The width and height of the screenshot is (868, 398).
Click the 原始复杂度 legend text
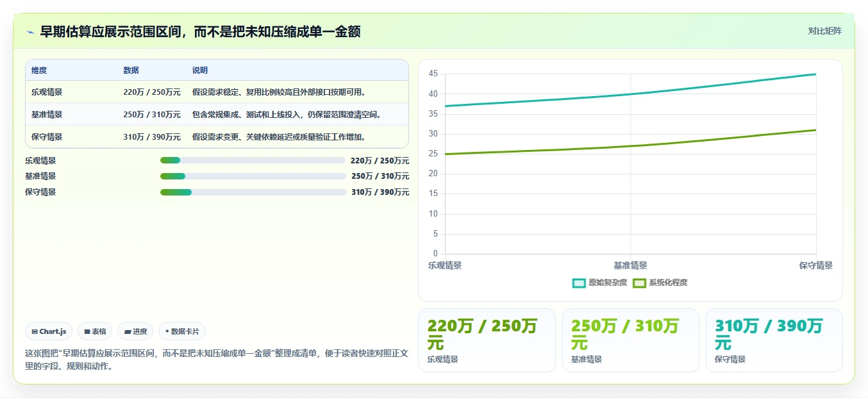pyautogui.click(x=608, y=283)
